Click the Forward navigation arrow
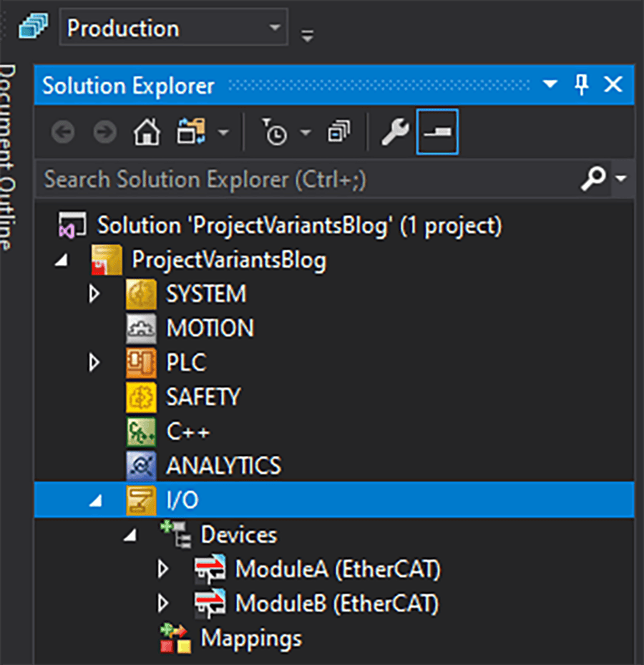 104,132
